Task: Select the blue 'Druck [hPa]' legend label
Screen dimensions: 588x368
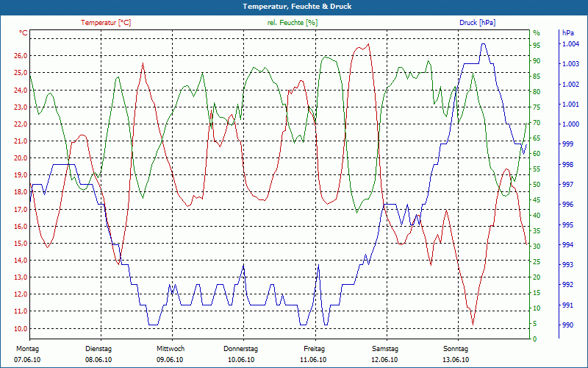Action: [x=477, y=23]
